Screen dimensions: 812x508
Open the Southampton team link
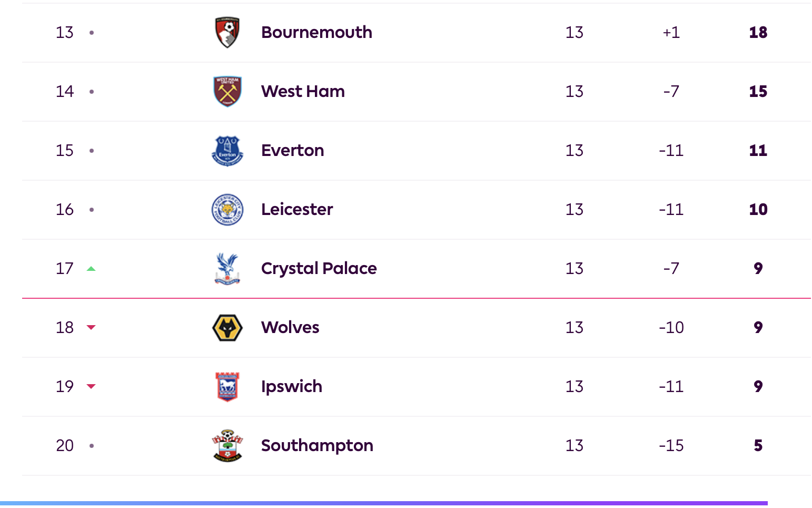click(x=317, y=446)
